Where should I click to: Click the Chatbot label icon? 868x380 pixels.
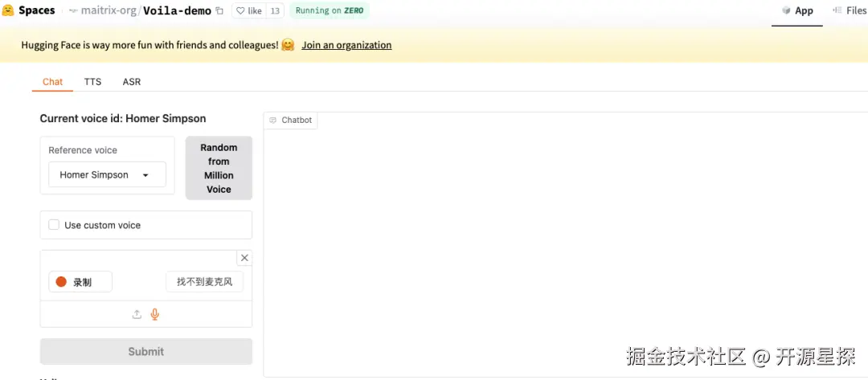pyautogui.click(x=272, y=120)
